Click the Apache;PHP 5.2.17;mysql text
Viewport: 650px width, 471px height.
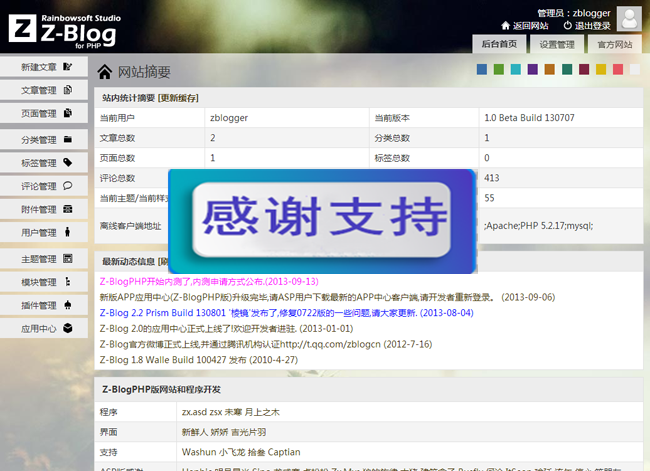click(538, 226)
